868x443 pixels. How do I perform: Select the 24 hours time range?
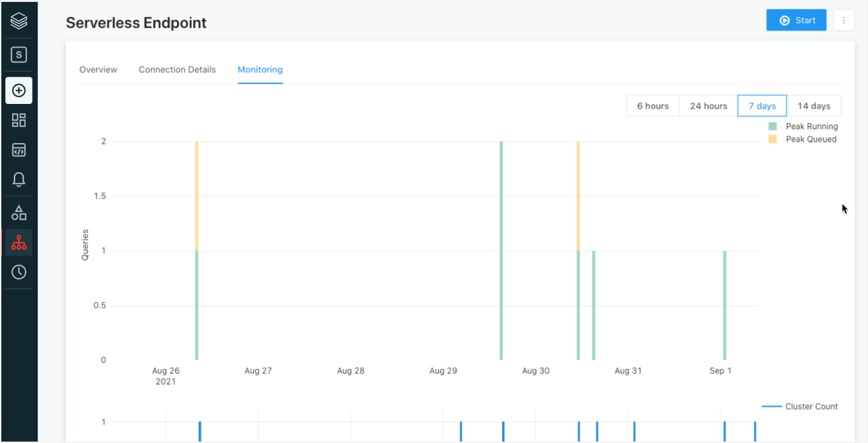tap(708, 106)
